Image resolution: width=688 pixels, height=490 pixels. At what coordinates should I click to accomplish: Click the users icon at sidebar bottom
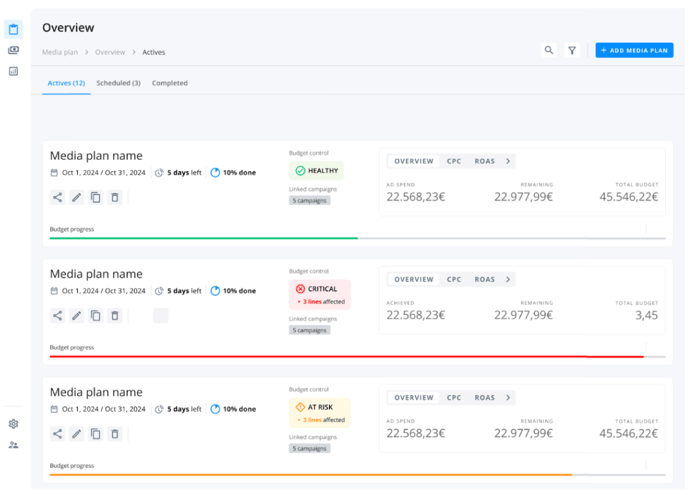(13, 444)
